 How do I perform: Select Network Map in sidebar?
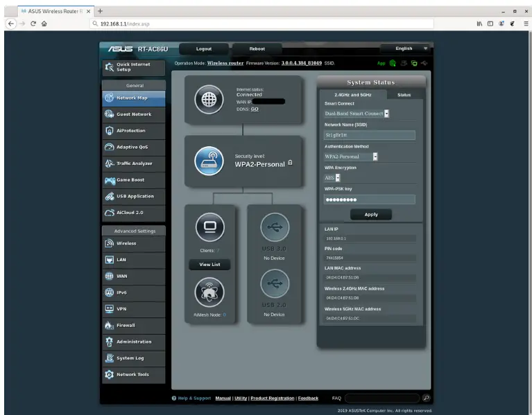[x=134, y=98]
